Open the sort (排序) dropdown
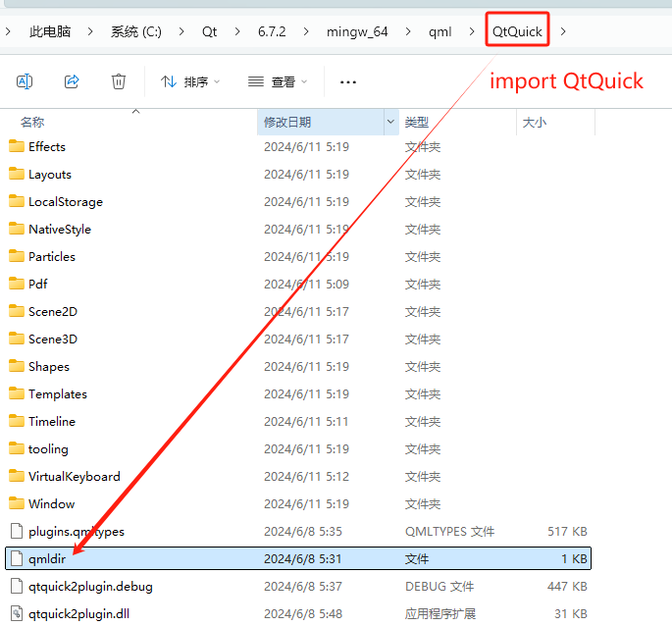 [x=190, y=81]
